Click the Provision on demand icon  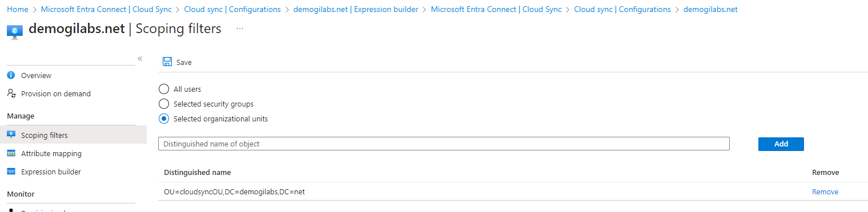11,93
